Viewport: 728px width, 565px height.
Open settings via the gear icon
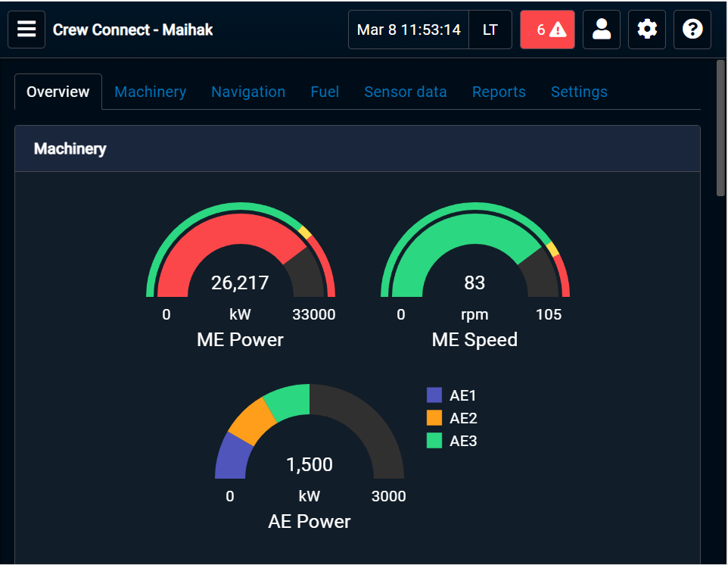(647, 30)
